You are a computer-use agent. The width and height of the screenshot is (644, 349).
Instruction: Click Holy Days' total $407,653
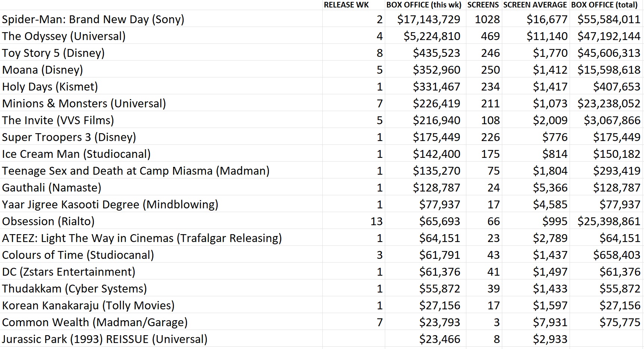(617, 87)
